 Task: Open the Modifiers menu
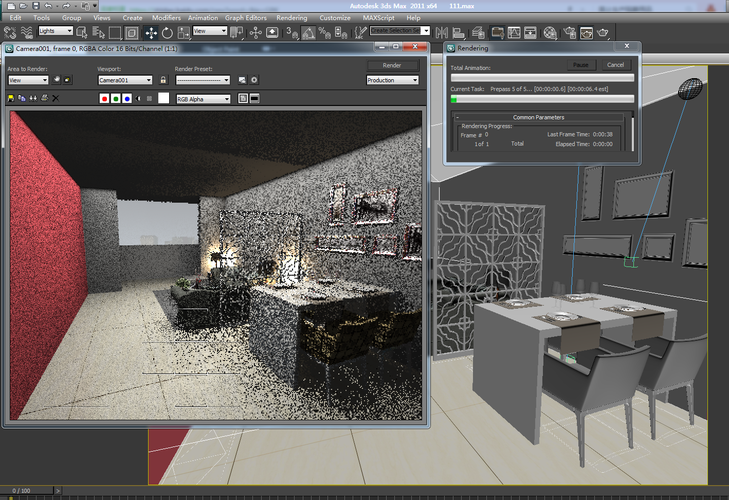165,18
